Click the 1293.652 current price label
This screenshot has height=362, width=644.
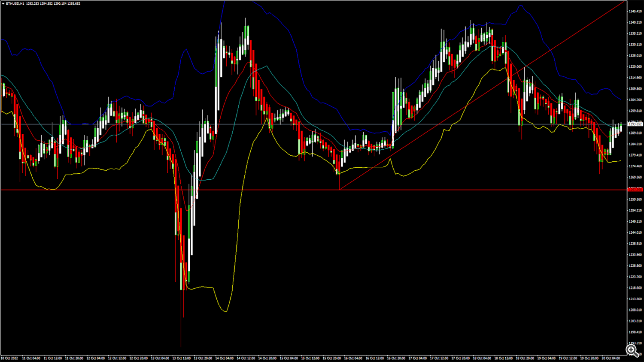click(635, 124)
